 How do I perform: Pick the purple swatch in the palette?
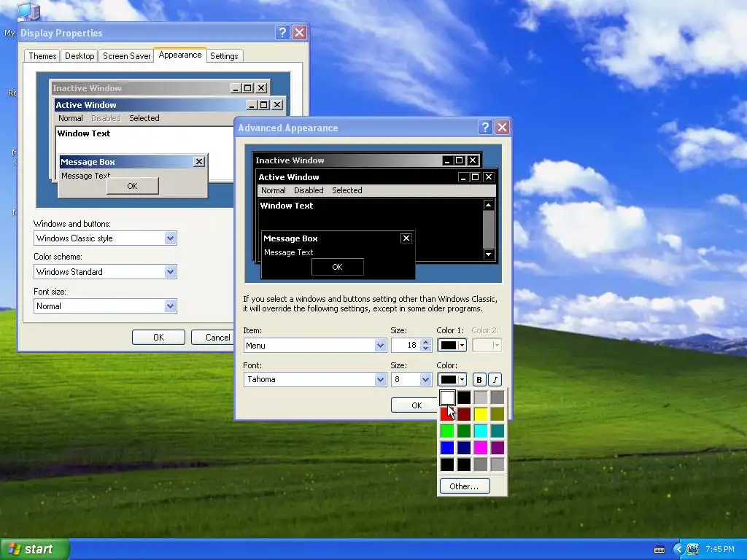pos(498,448)
